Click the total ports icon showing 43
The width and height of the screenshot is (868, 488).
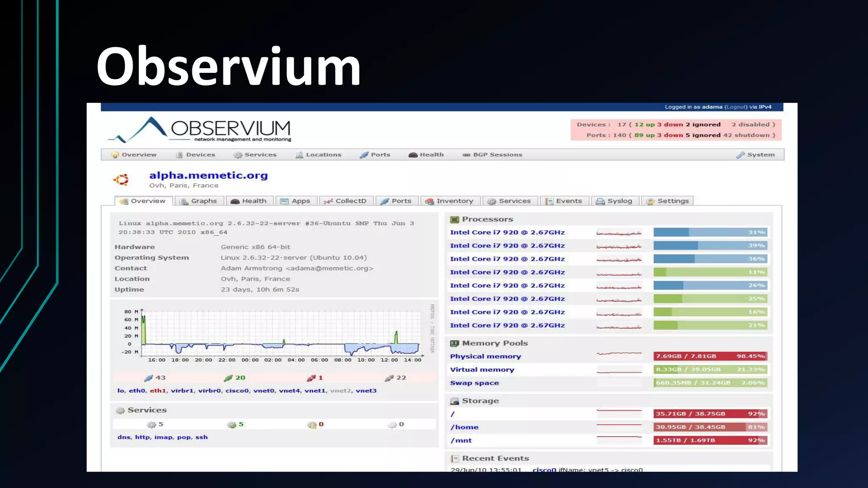[x=149, y=378]
